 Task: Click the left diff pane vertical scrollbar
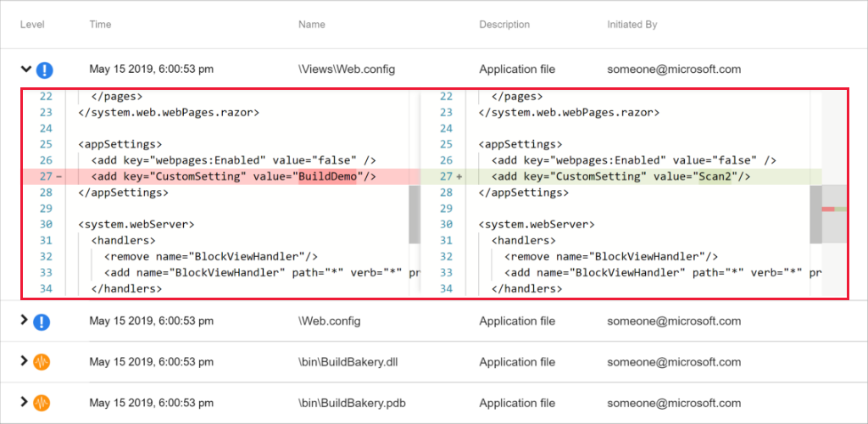[414, 214]
